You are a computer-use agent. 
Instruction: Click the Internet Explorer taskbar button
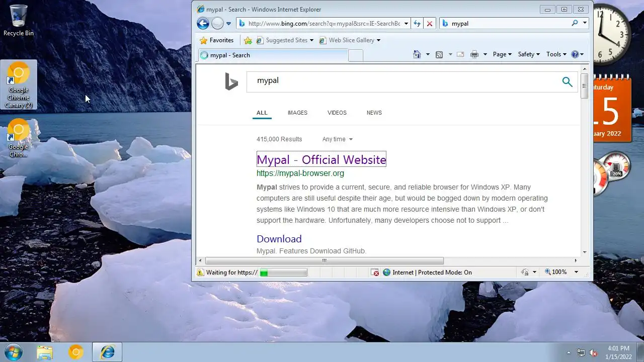[x=107, y=352]
